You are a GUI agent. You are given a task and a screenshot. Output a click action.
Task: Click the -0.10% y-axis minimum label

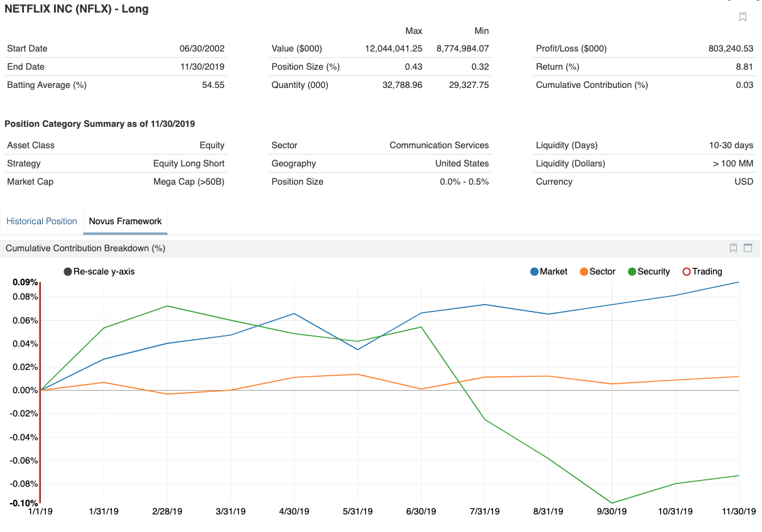pyautogui.click(x=24, y=503)
